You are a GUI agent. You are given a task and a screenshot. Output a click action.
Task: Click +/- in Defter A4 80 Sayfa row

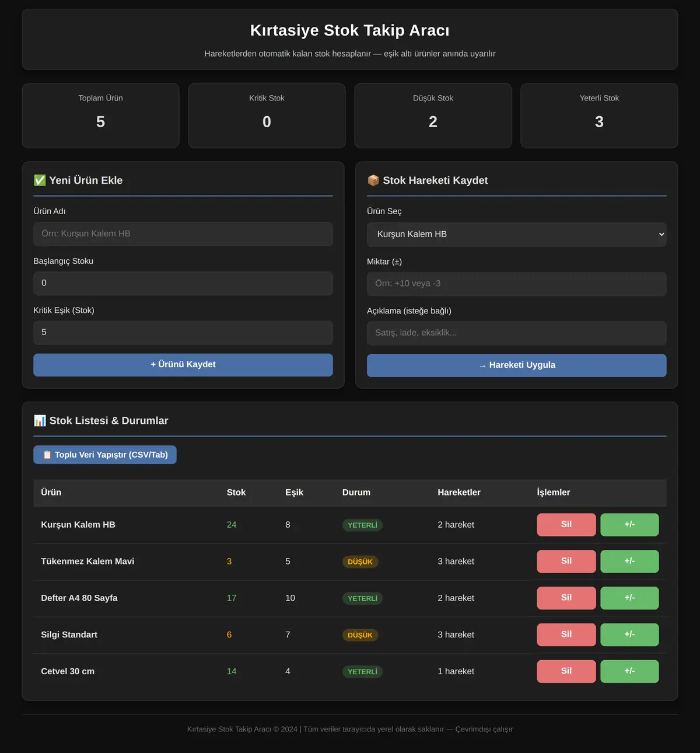(x=629, y=598)
